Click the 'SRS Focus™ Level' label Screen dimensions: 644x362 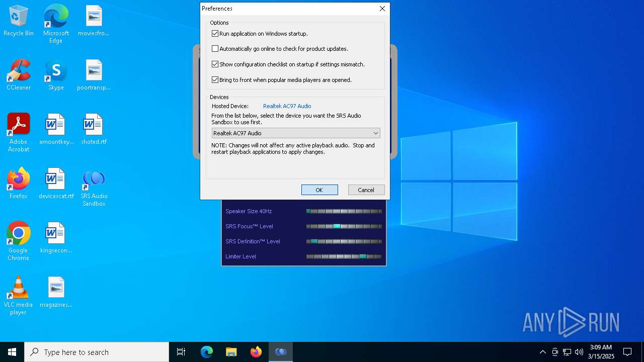pos(249,226)
